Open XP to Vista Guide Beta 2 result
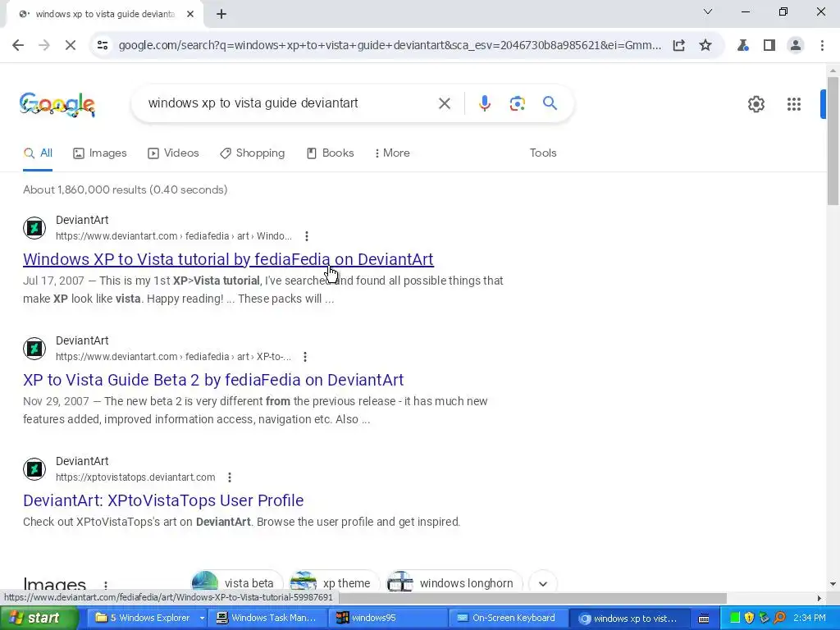 click(213, 380)
